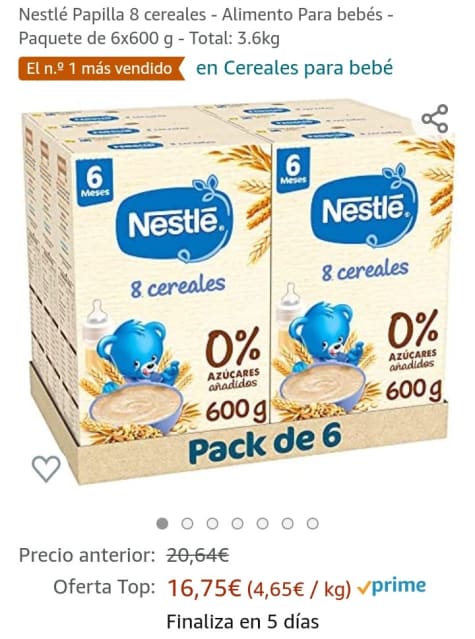Go to second product image dot

(x=187, y=523)
